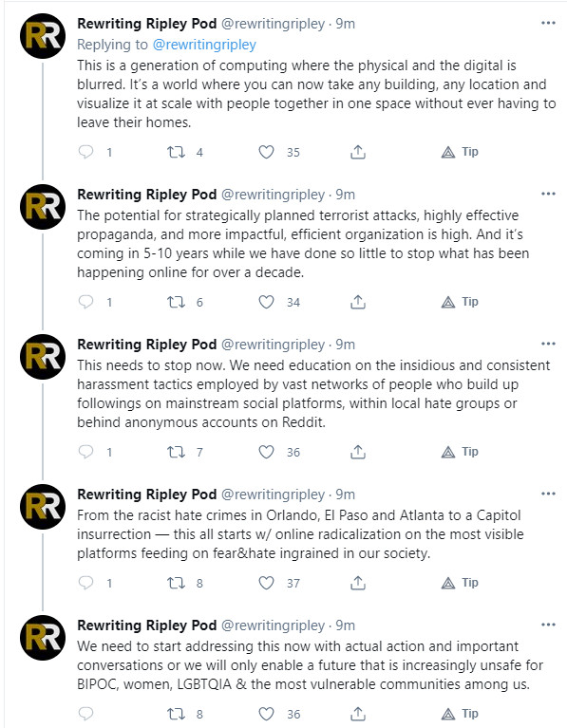
Task: Open more options on the first tweet
Action: [548, 23]
